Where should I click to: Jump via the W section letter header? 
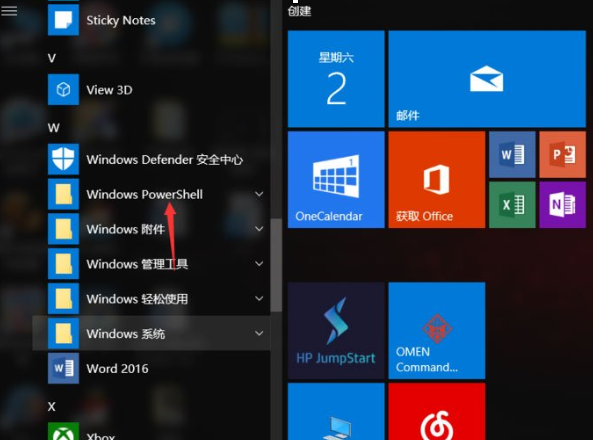coord(53,128)
